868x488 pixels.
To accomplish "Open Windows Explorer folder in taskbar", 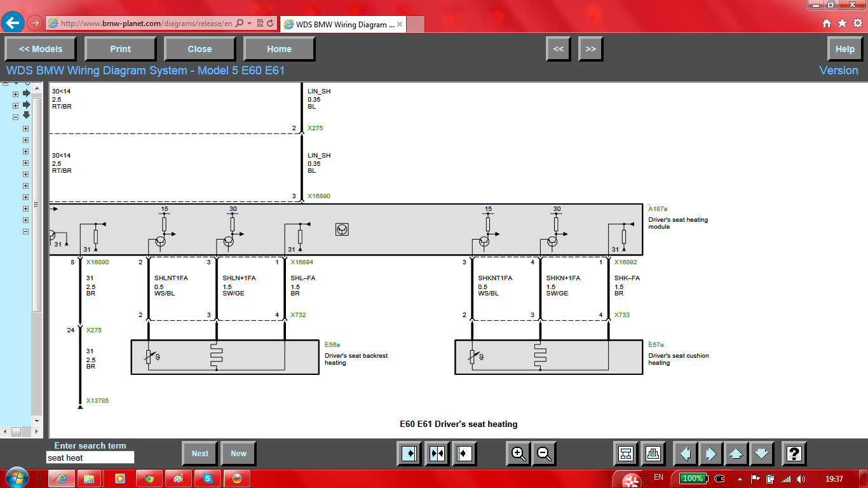I will 90,478.
